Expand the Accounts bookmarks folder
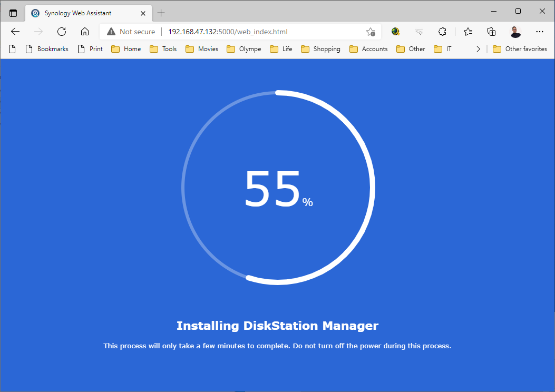Image resolution: width=555 pixels, height=392 pixels. [x=368, y=49]
